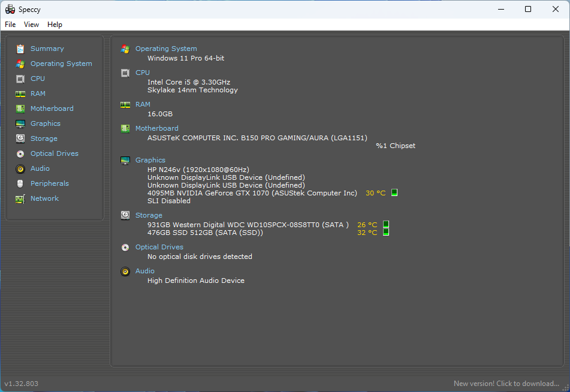Click the 'High Definition Audio Device' text
Screen dimensions: 570x392
click(195, 281)
